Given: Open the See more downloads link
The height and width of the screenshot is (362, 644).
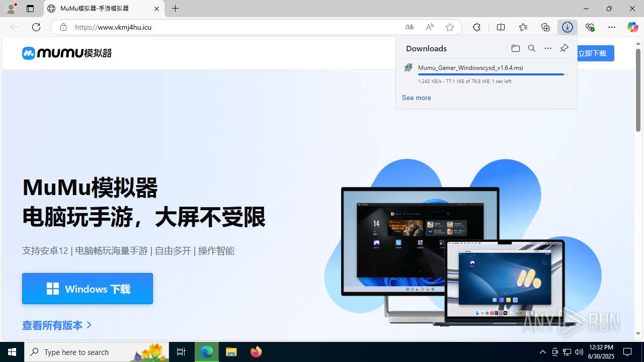Looking at the screenshot, I should 416,98.
